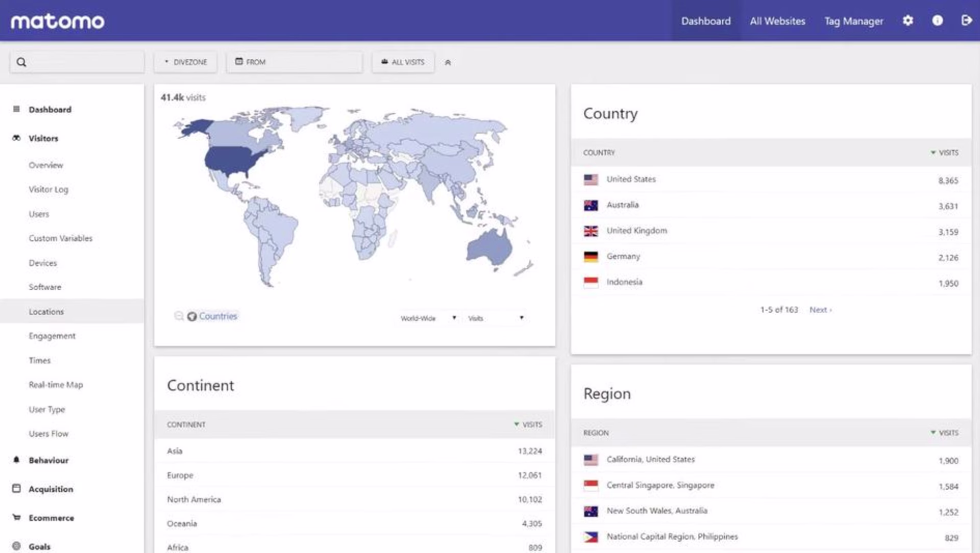Viewport: 980px width, 553px height.
Task: Open the FROM date range picker
Action: (294, 62)
